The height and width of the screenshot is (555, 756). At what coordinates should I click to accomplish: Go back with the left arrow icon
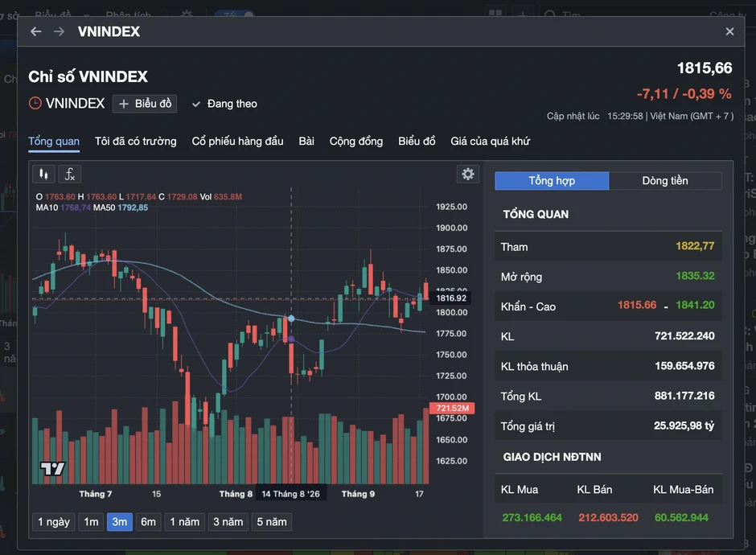click(35, 32)
